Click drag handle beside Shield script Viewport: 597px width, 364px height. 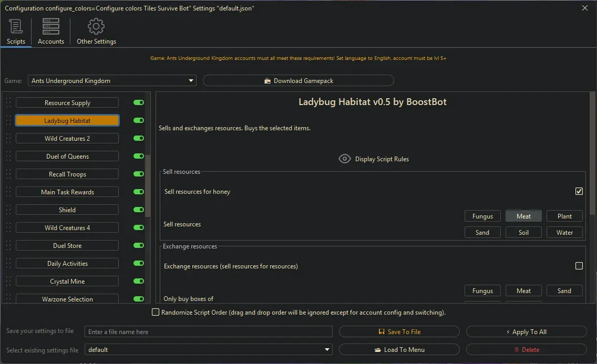click(x=8, y=210)
